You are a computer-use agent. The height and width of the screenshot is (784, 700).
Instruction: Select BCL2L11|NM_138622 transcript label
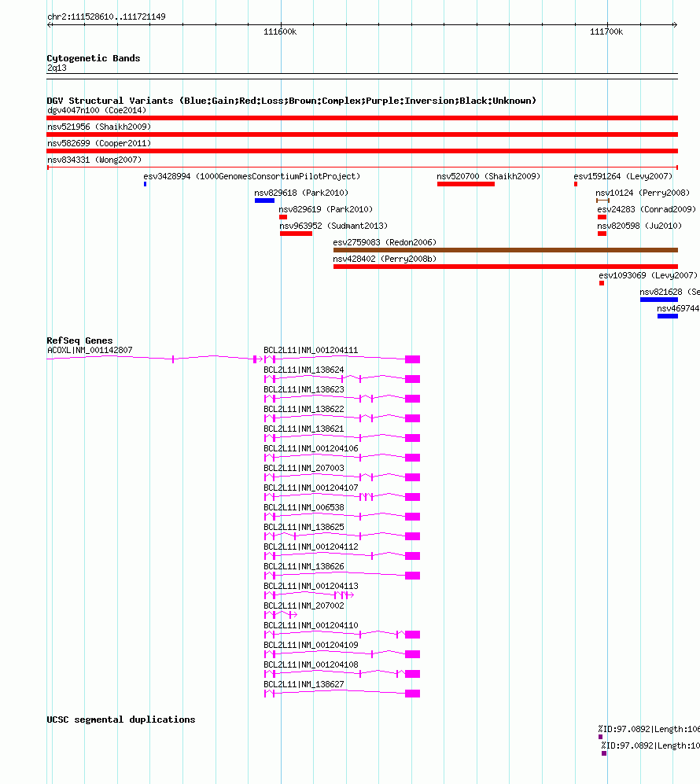(304, 409)
